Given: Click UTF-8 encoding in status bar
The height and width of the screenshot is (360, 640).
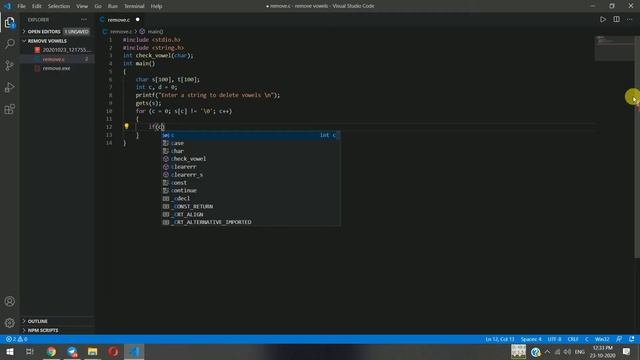Looking at the screenshot, I should click(x=554, y=339).
